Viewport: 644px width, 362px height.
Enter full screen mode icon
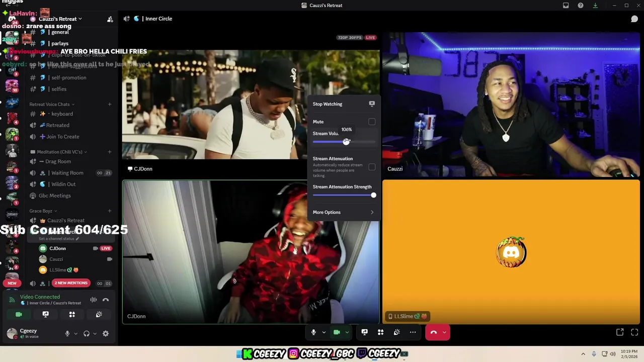pos(634,332)
